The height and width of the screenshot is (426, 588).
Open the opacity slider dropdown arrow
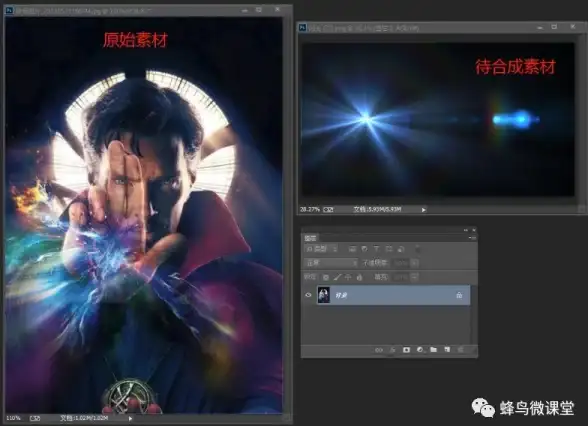pyautogui.click(x=414, y=263)
